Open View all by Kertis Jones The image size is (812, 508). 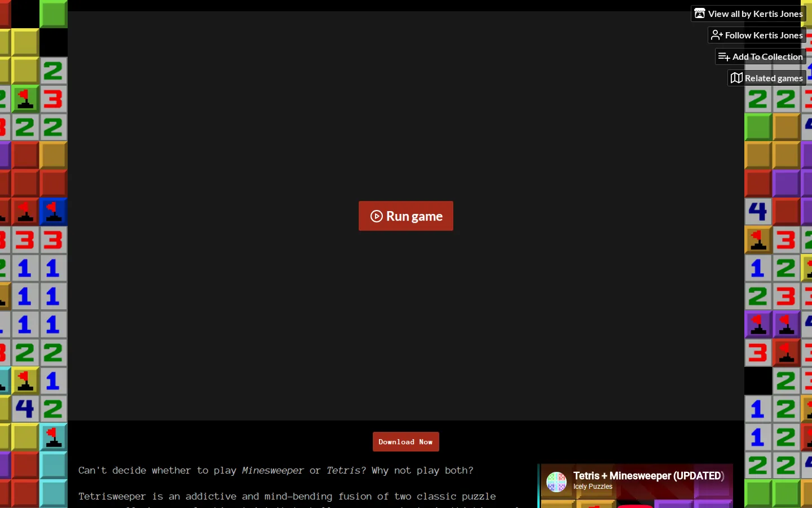coord(748,14)
